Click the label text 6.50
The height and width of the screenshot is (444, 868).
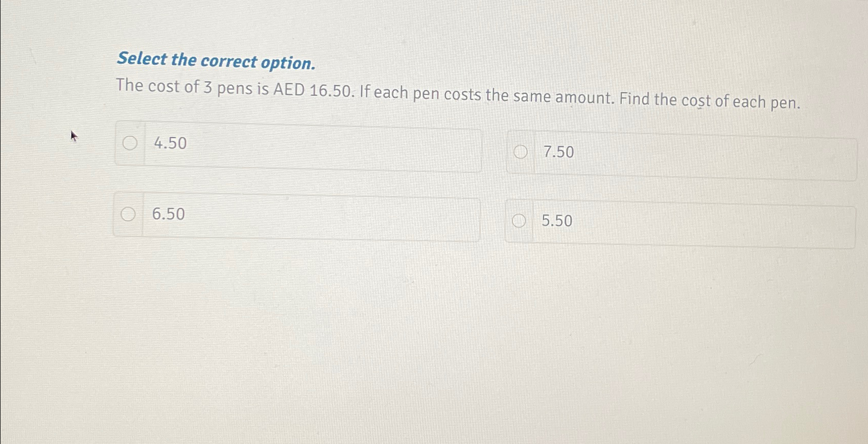(168, 215)
